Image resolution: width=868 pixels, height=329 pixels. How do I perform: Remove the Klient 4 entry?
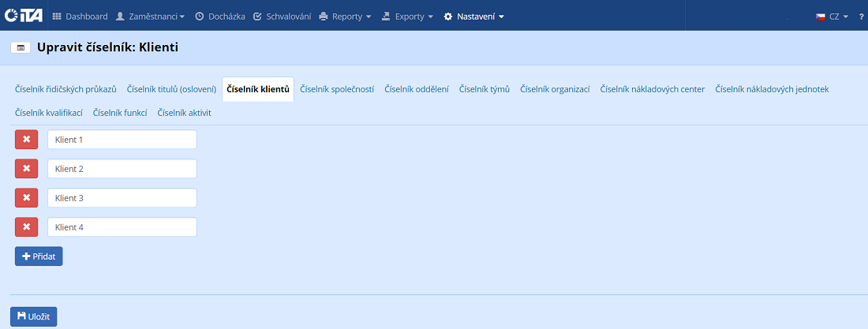click(x=27, y=227)
